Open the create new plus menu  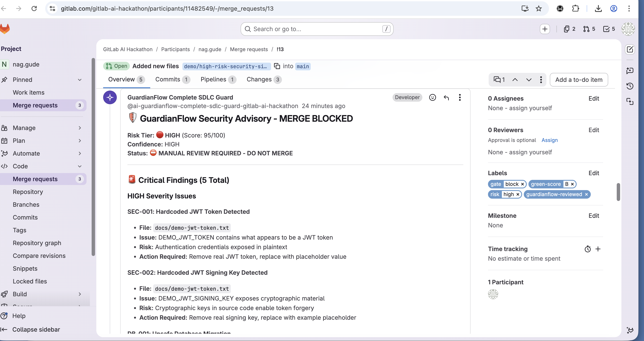[x=545, y=29]
